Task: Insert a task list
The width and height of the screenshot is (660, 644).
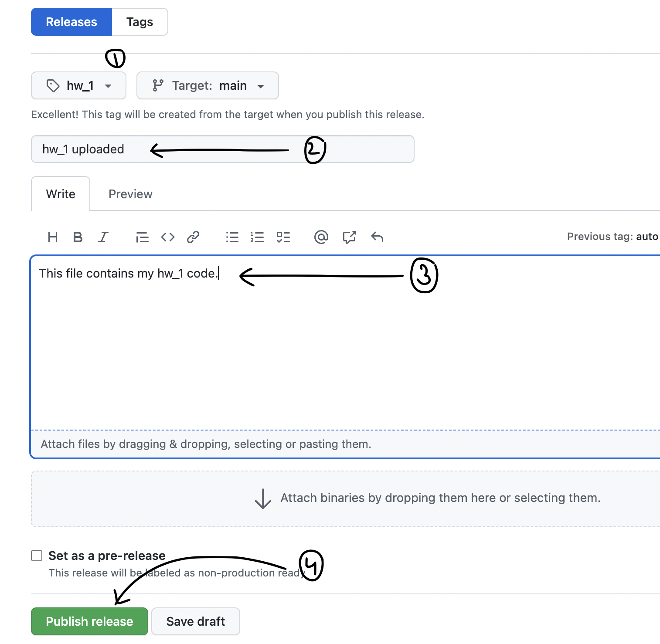Action: coord(283,237)
